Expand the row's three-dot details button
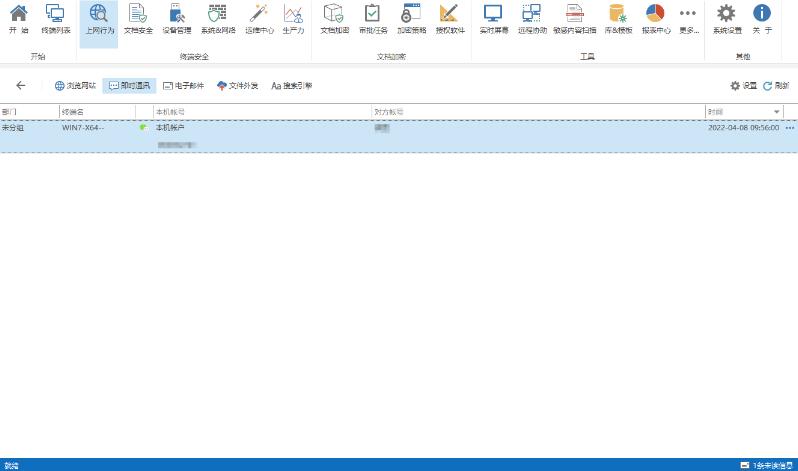 (790, 128)
